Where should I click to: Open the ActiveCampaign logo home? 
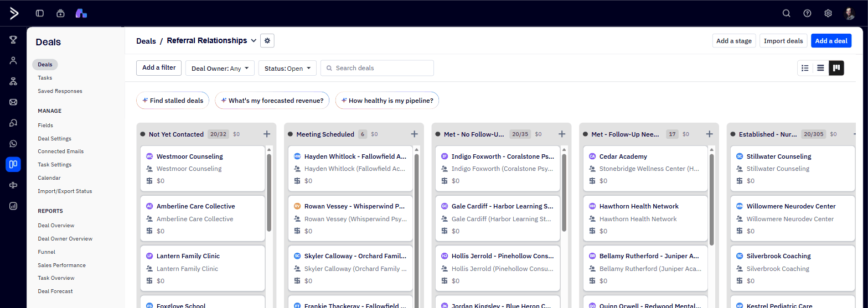(14, 13)
